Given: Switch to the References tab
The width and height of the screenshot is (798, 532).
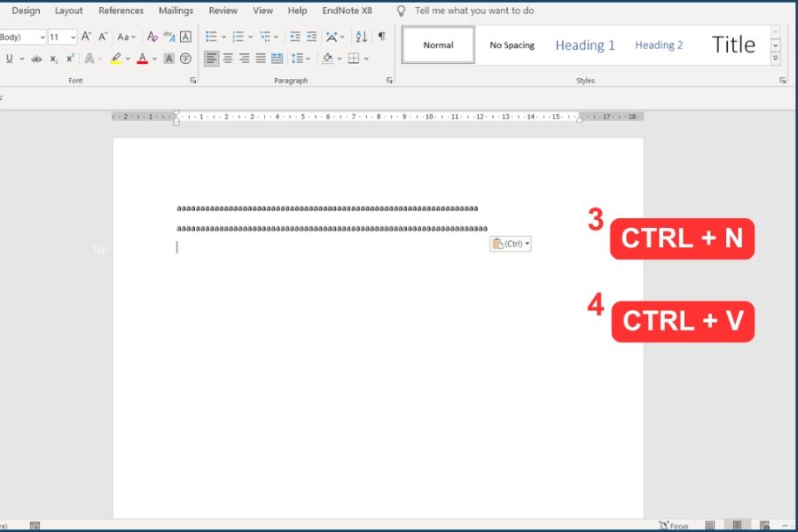Looking at the screenshot, I should tap(121, 11).
